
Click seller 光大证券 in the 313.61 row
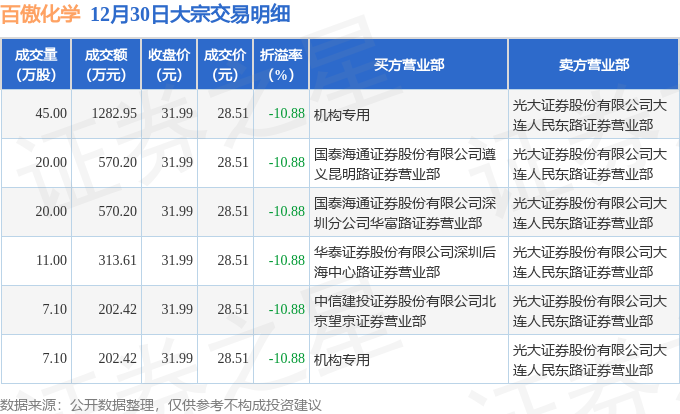pos(589,262)
